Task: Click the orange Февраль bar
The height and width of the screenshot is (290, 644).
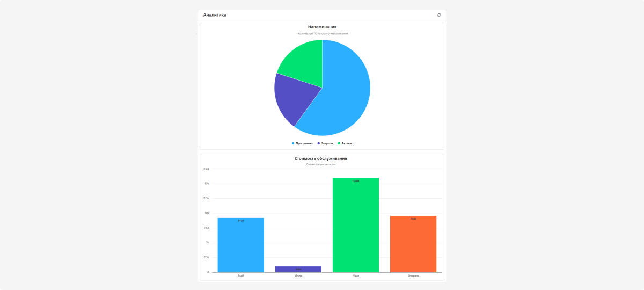Action: point(413,244)
